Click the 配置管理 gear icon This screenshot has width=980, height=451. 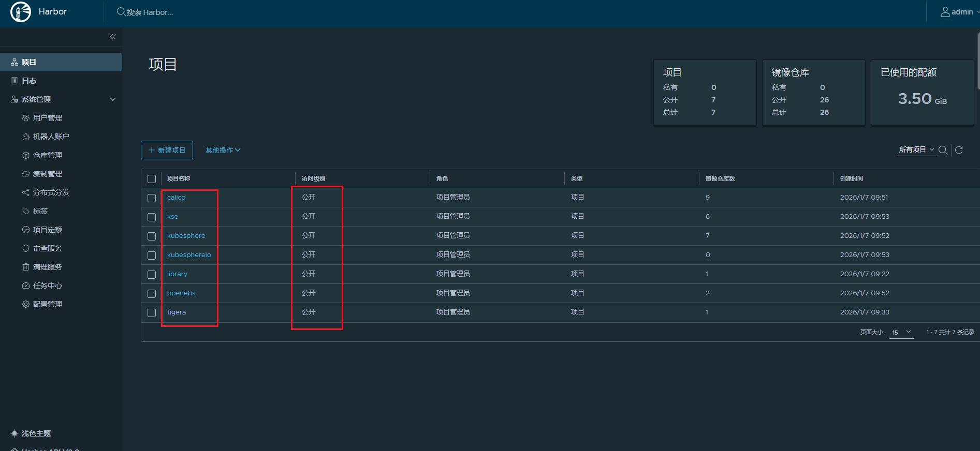point(26,304)
